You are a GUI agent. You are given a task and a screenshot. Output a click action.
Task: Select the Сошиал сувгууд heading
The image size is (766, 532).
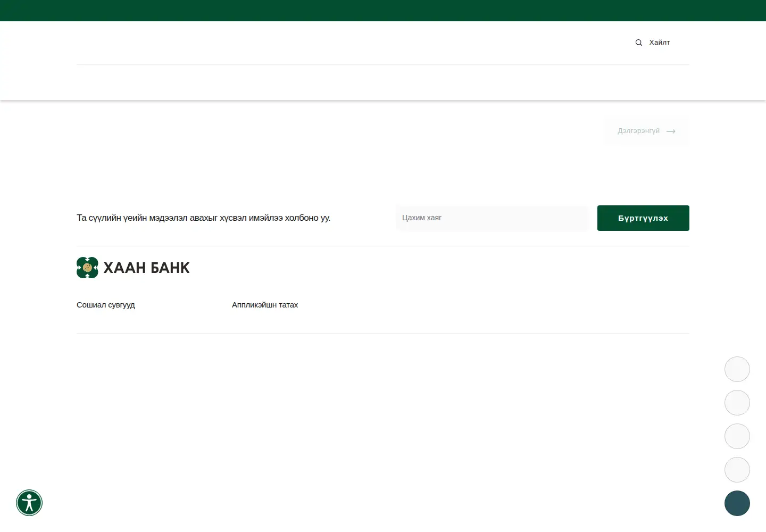click(x=106, y=305)
